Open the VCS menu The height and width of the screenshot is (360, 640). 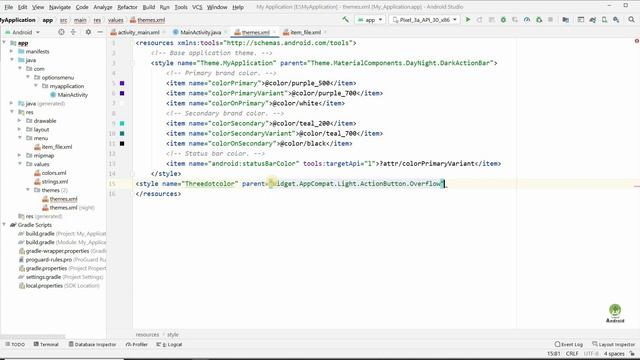click(197, 7)
